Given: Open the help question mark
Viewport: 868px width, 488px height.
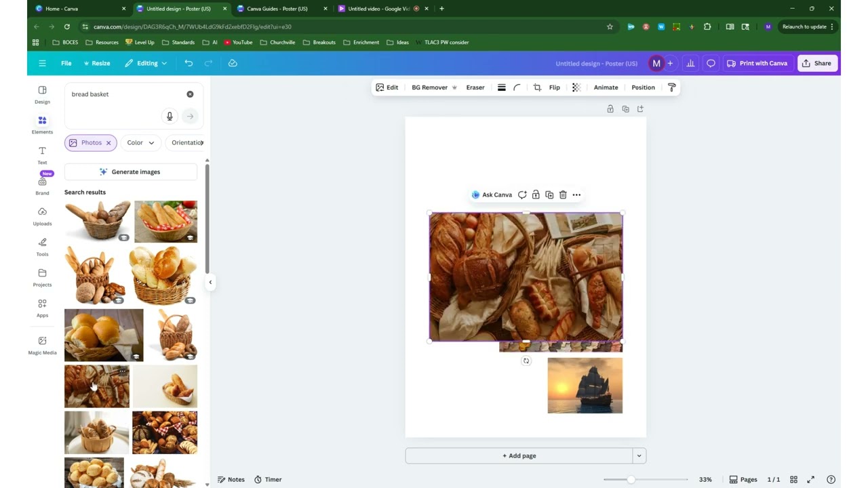Looking at the screenshot, I should click(x=831, y=479).
